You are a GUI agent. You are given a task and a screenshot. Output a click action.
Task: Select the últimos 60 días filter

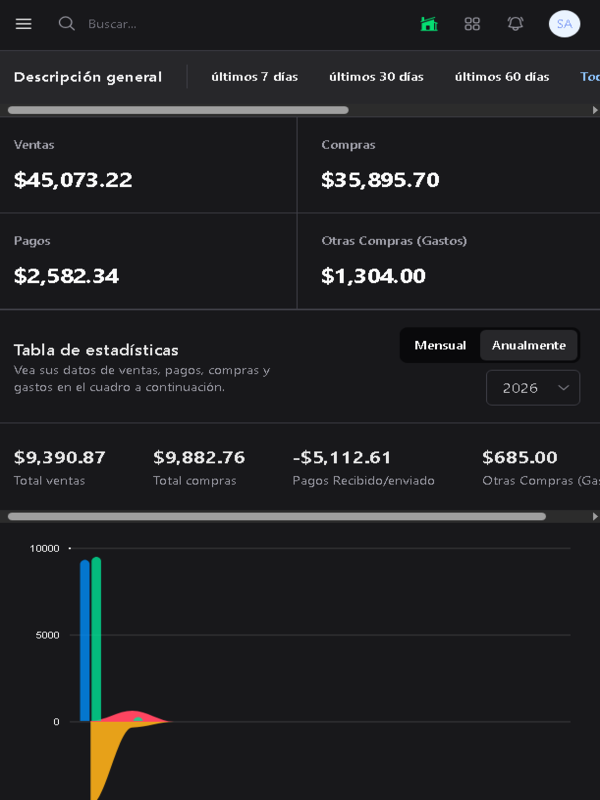tap(502, 77)
